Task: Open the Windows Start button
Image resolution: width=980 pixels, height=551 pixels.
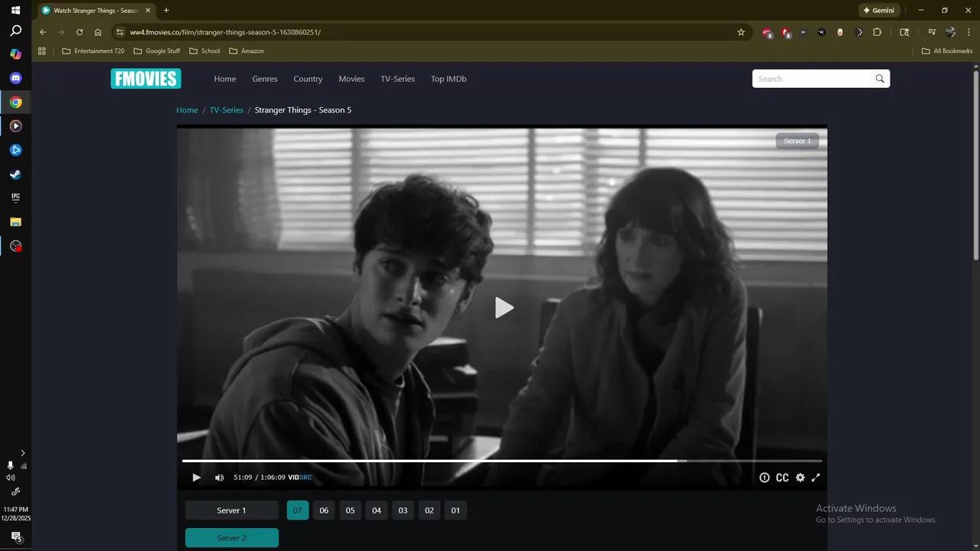Action: pos(15,10)
